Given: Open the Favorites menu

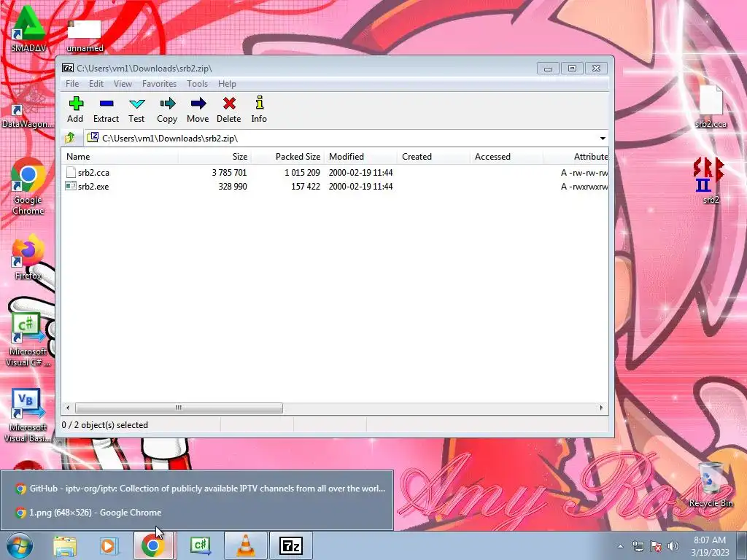Looking at the screenshot, I should pyautogui.click(x=159, y=84).
